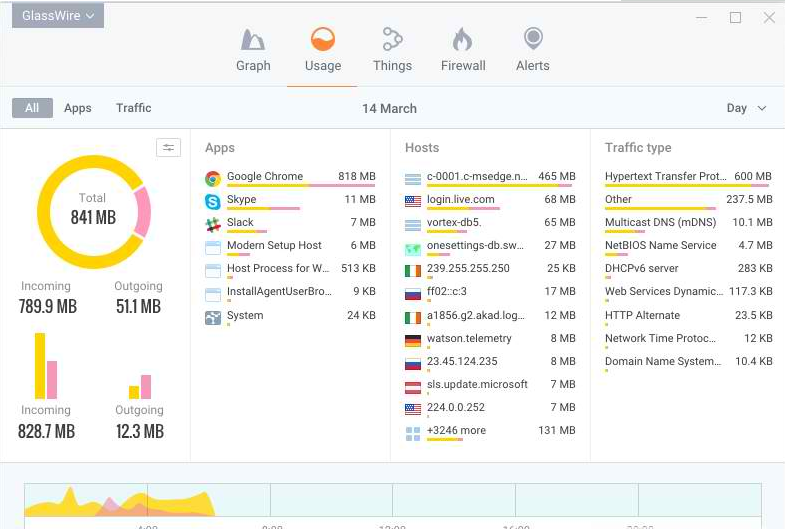Click the Modern Setup Host window icon

click(x=213, y=248)
